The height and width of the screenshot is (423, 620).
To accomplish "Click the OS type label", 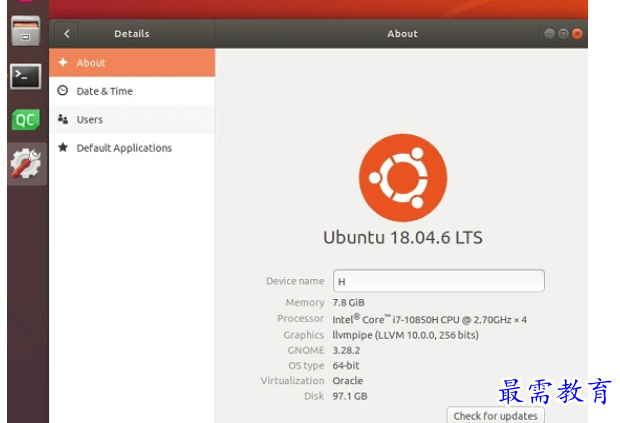I will [x=306, y=366].
